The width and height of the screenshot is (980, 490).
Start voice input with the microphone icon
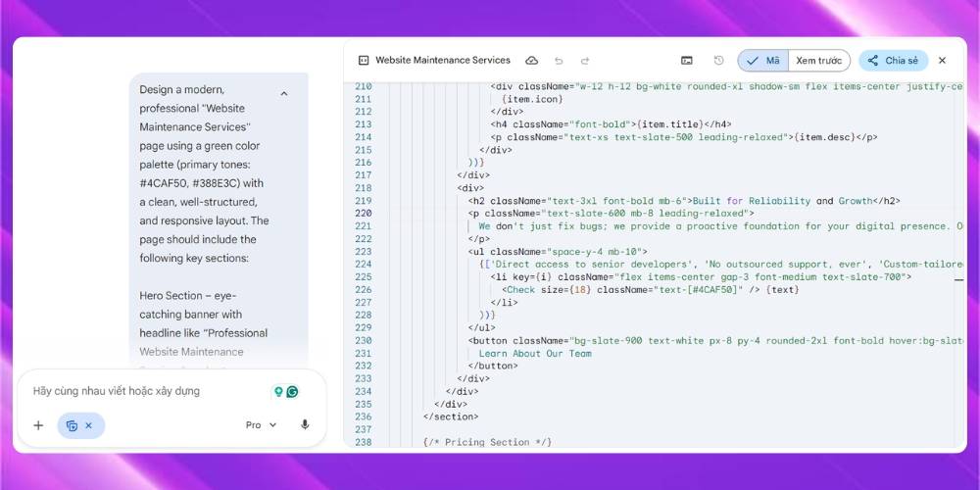coord(305,425)
